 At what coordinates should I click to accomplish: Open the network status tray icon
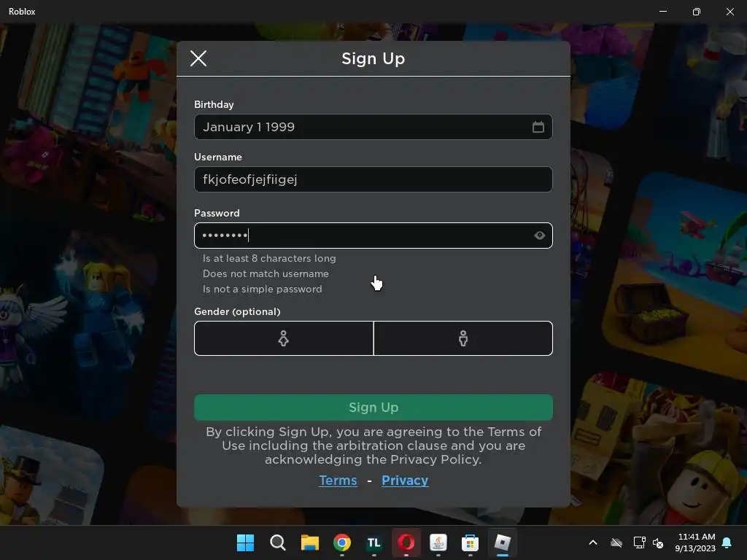[638, 542]
